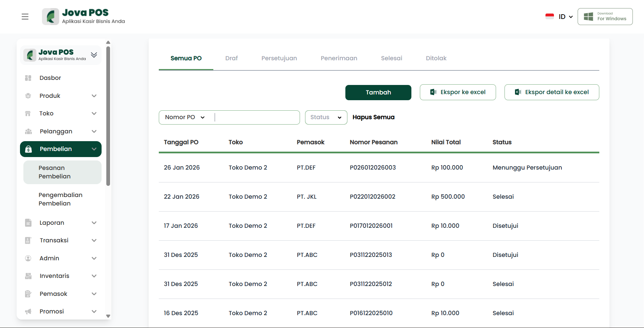Screen dimensions: 644x328
Task: Switch to the Persetujuan tab
Action: [x=279, y=58]
